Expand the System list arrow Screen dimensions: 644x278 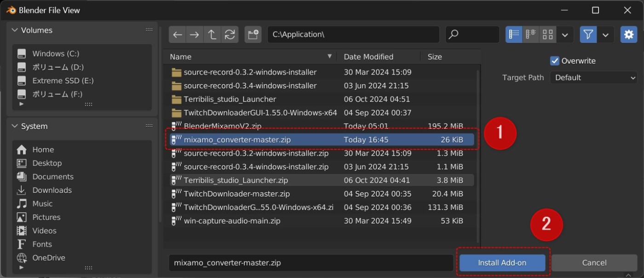coord(21,267)
